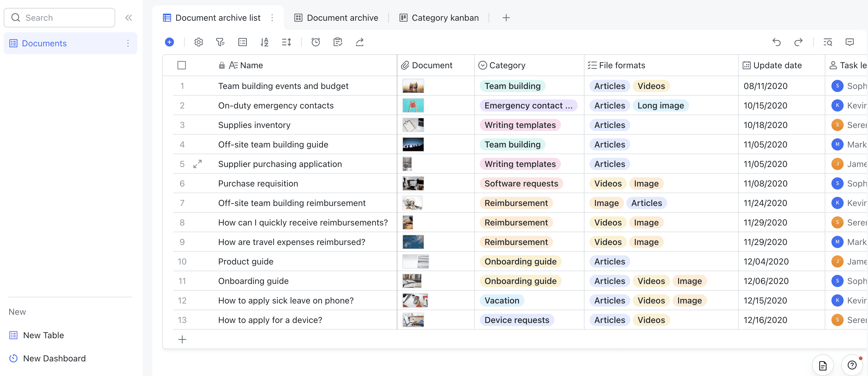The height and width of the screenshot is (376, 868).
Task: Open the comments panel icon
Action: 849,42
